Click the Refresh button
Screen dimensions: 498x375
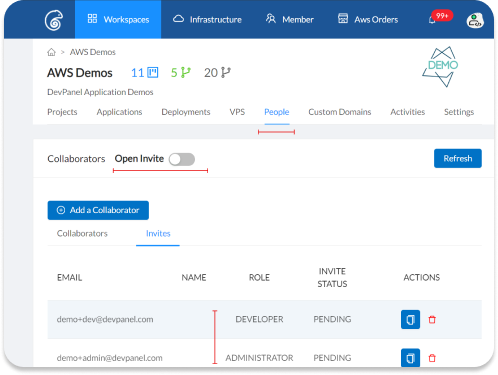point(458,158)
